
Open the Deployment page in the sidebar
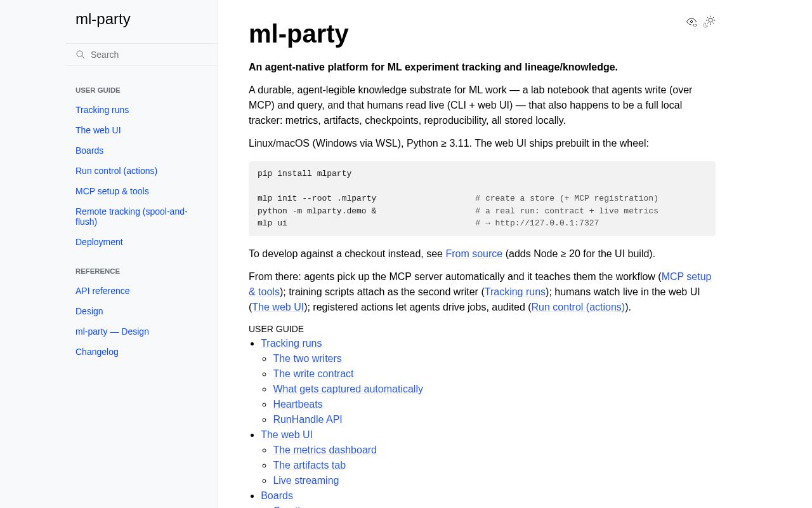[x=99, y=242]
